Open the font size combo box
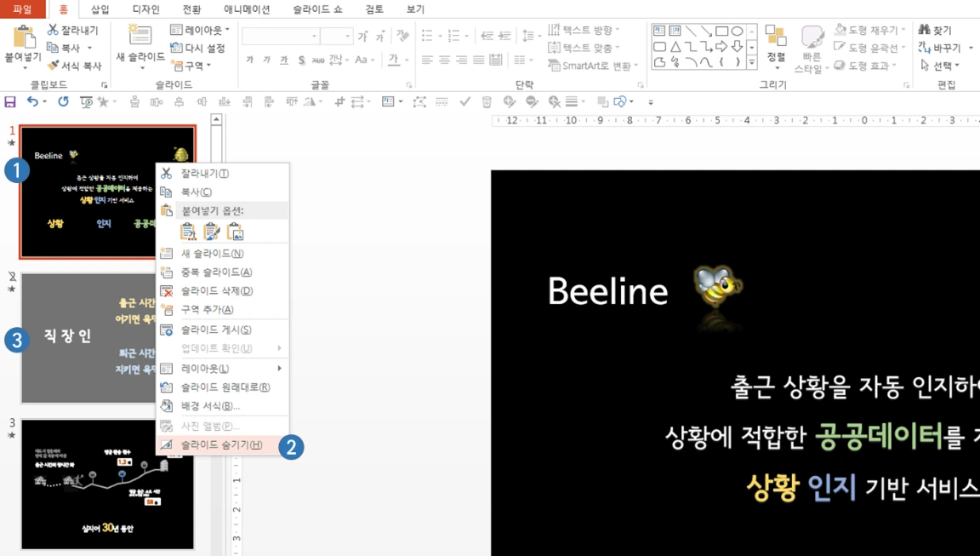 pos(336,37)
